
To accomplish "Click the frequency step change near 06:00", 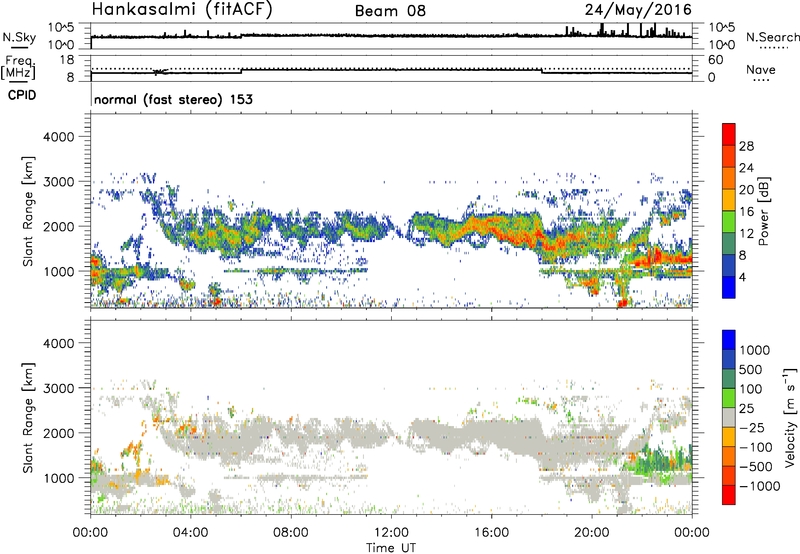I will (241, 71).
